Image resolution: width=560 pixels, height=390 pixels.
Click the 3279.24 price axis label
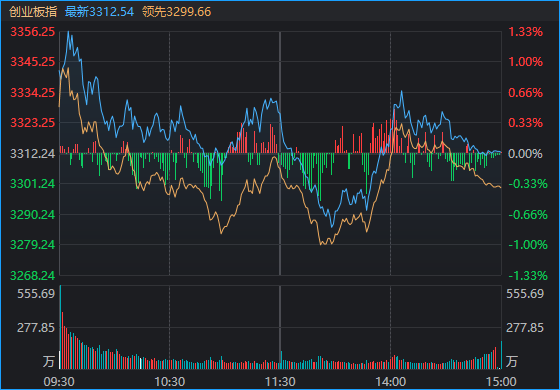click(32, 245)
